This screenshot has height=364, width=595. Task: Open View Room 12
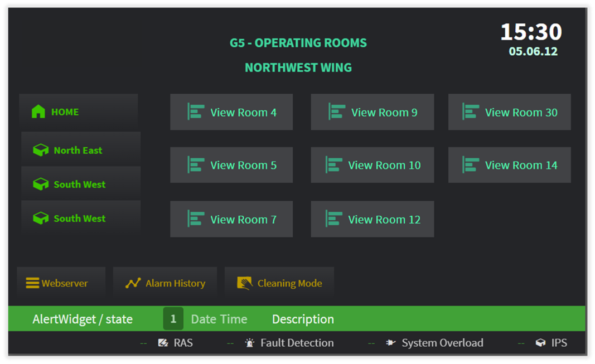click(x=372, y=220)
